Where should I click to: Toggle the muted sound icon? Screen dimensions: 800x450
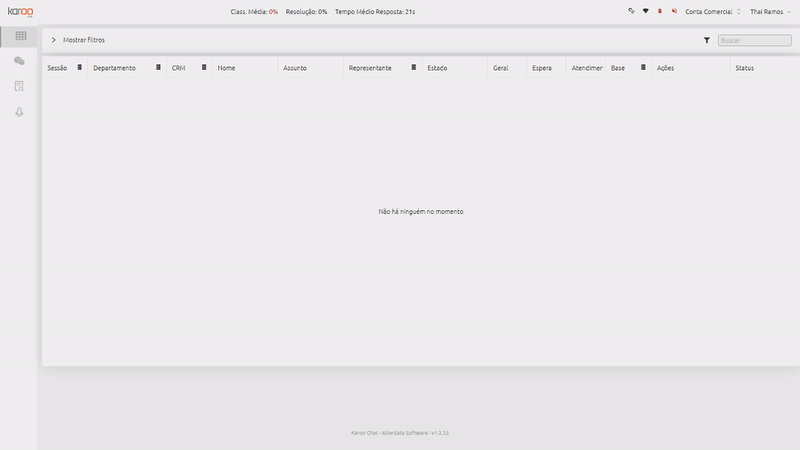coord(674,11)
